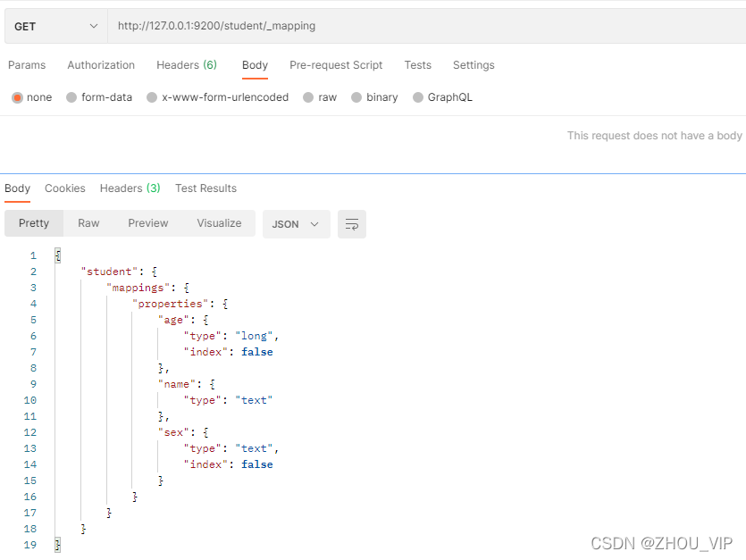The image size is (746, 560).
Task: Open the Settings request tab
Action: coord(474,65)
